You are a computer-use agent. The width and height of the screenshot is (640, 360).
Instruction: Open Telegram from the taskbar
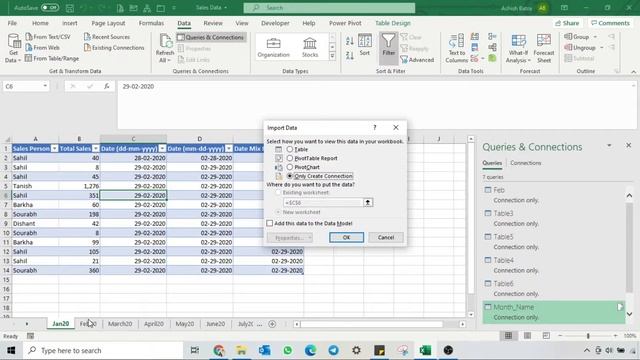333,350
